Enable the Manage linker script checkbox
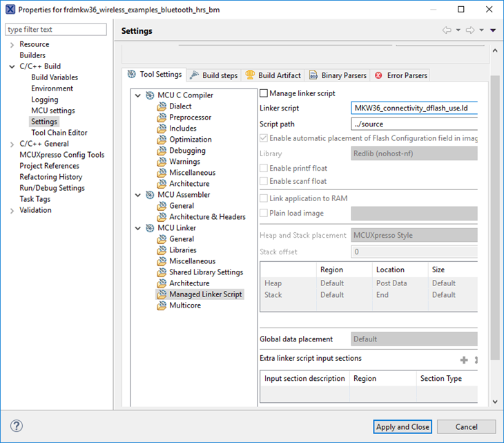This screenshot has height=443, width=504. (x=264, y=93)
